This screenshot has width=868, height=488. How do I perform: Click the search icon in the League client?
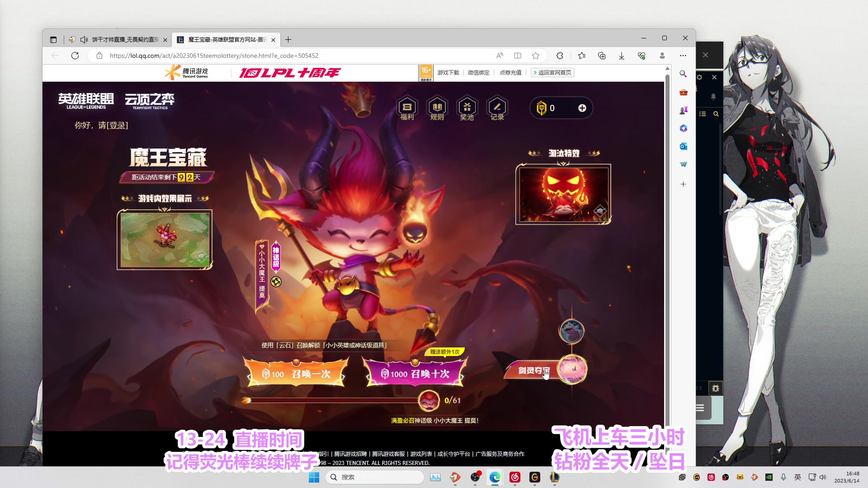(716, 114)
